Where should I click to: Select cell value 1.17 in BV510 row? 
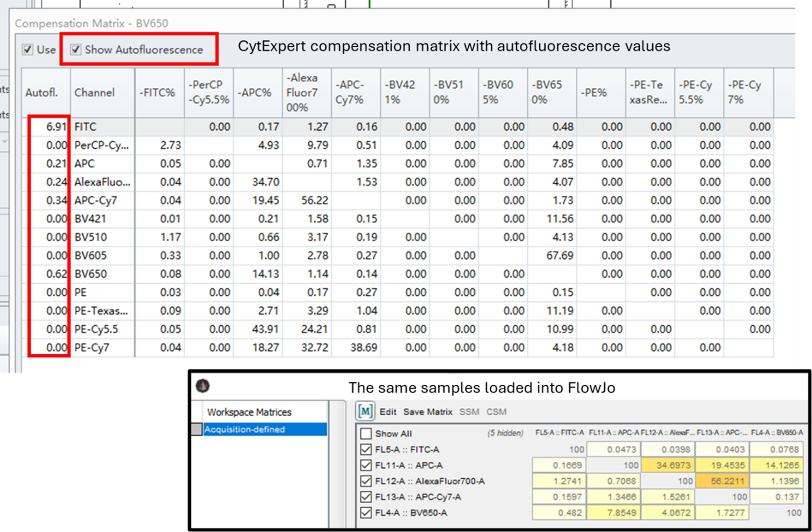pyautogui.click(x=170, y=237)
